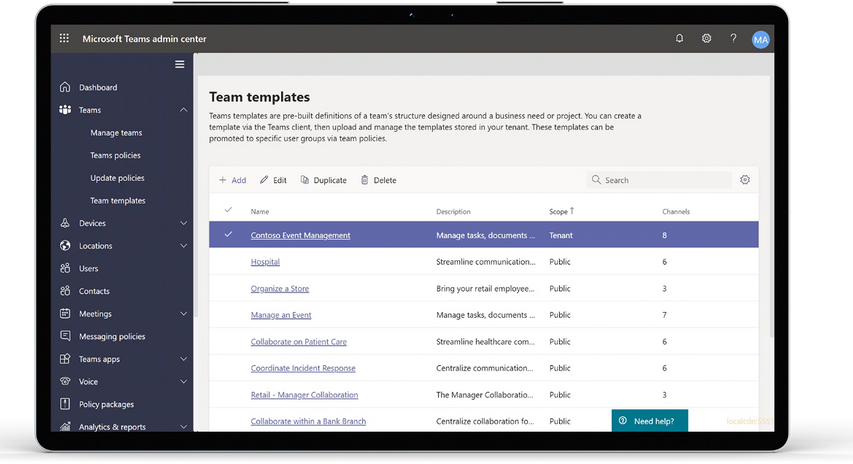
Task: Click the 'Tenant' scope cell
Action: click(x=561, y=235)
